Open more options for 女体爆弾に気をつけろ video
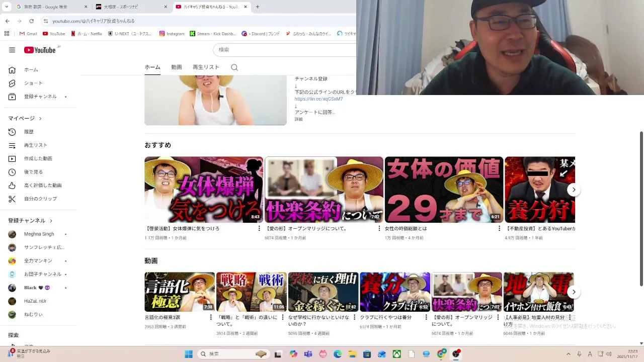 pyautogui.click(x=259, y=228)
